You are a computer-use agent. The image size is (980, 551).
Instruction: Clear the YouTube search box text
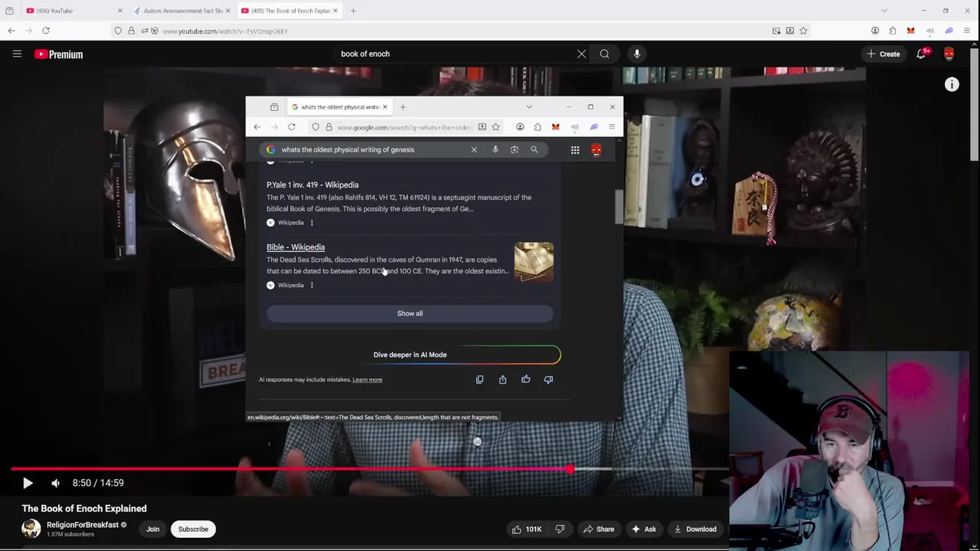pos(581,54)
